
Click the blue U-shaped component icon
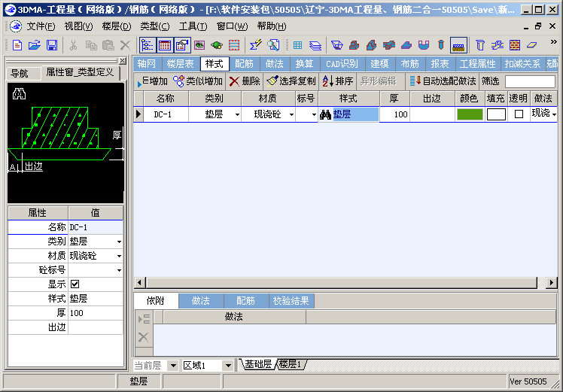coord(424,45)
